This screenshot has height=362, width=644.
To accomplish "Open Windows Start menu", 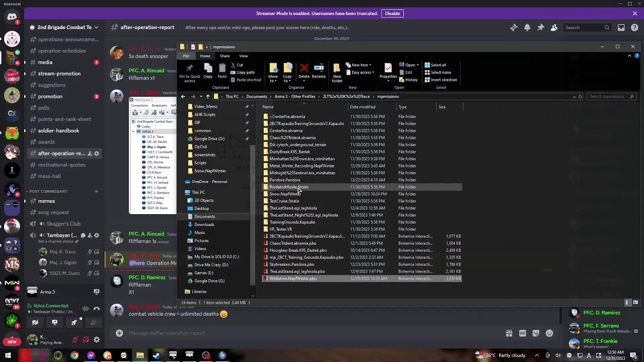I will [8, 355].
